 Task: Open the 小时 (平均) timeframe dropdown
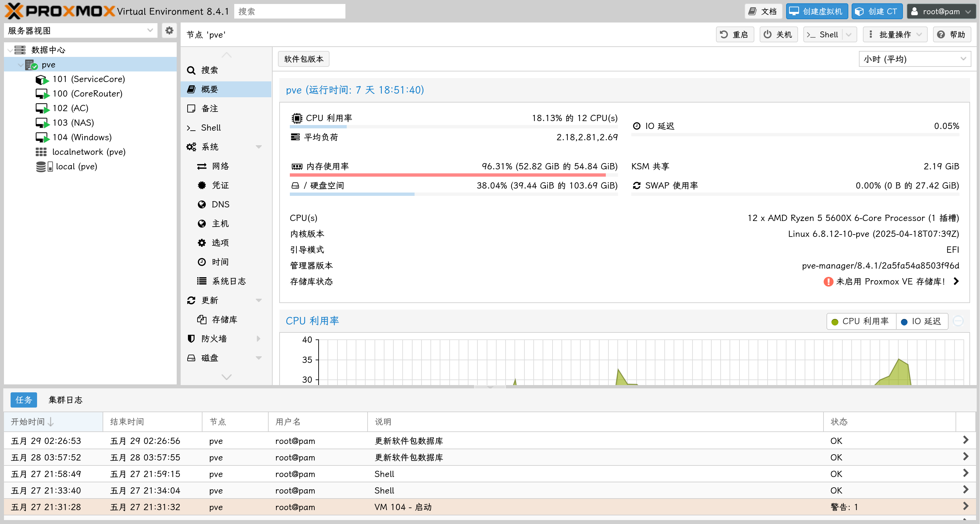coord(914,59)
